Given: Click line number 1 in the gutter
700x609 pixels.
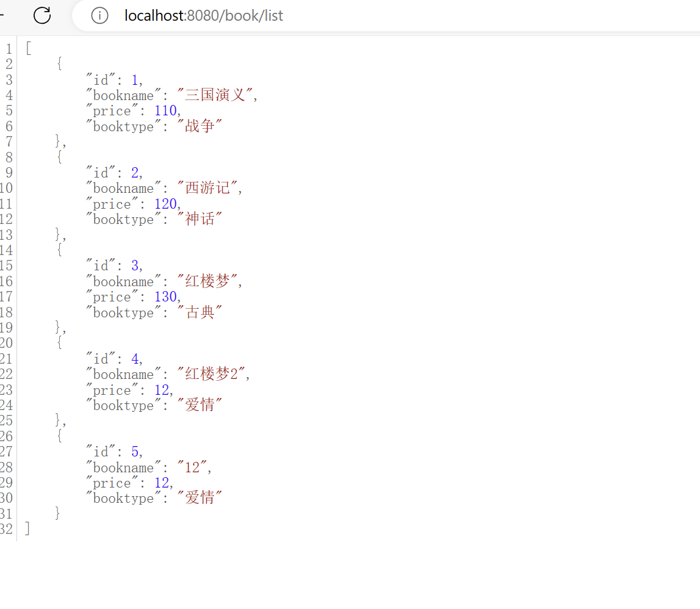Looking at the screenshot, I should [x=9, y=49].
